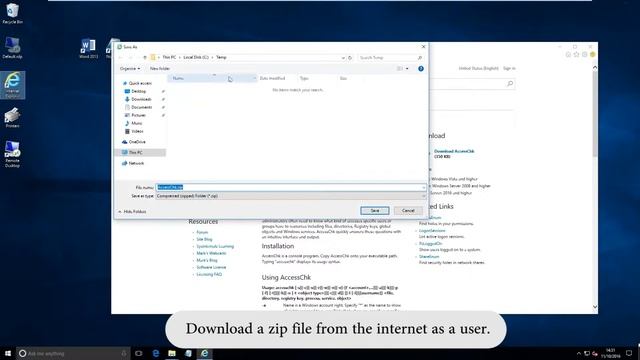
Task: Open the Remote Desktop shortcut icon
Action: (12, 154)
